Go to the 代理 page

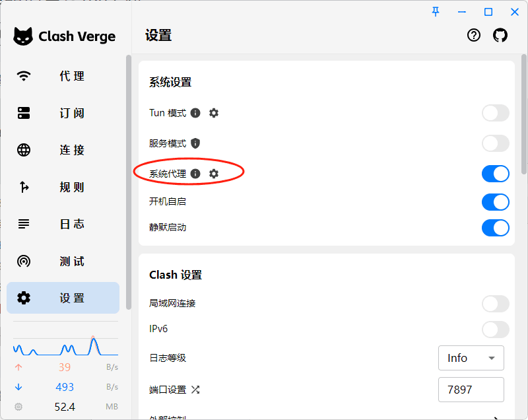pos(63,76)
